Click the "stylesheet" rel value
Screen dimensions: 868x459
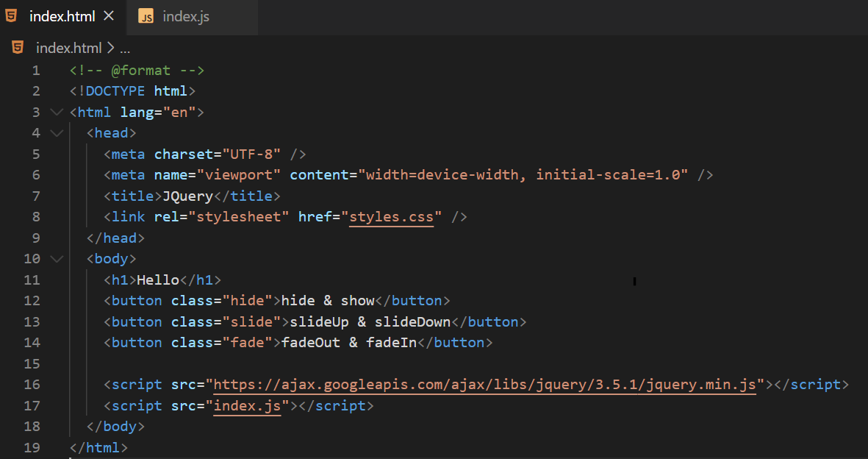point(239,217)
